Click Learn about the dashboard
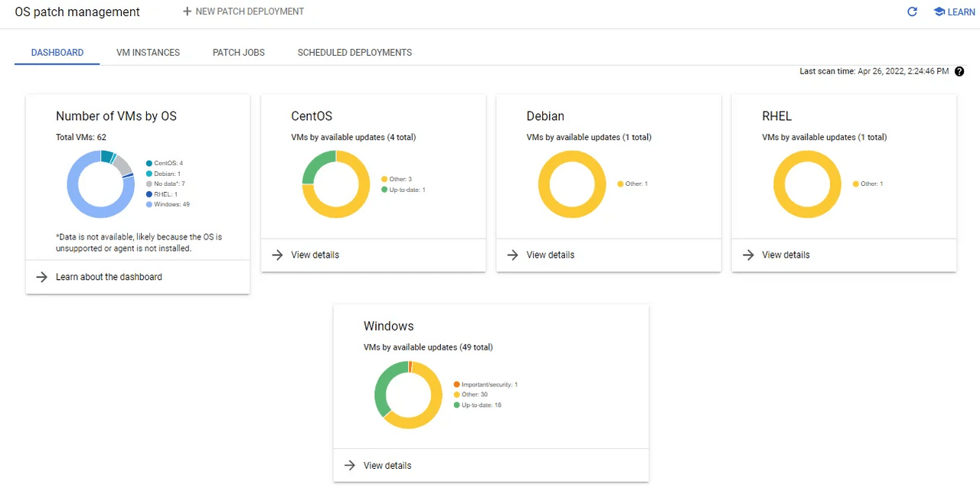Image resolution: width=980 pixels, height=488 pixels. click(109, 276)
